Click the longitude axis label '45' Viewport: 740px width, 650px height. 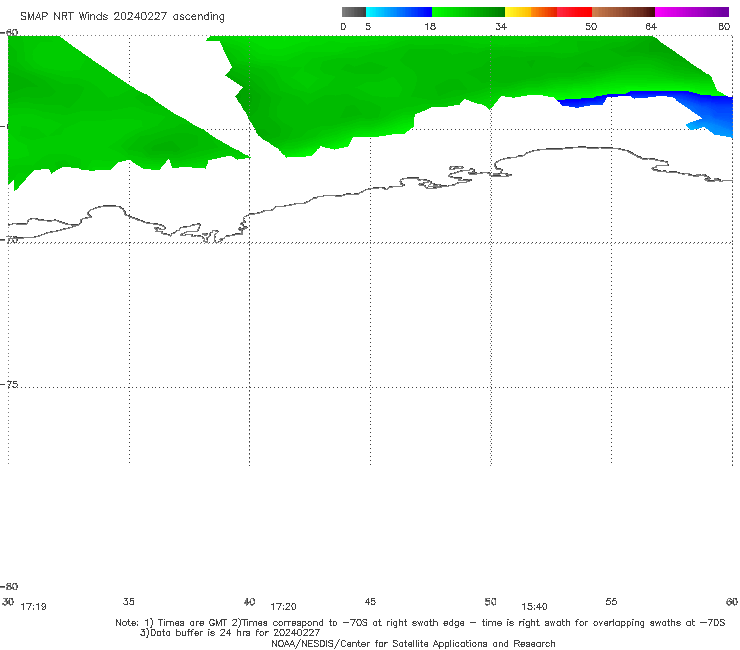coord(370,601)
